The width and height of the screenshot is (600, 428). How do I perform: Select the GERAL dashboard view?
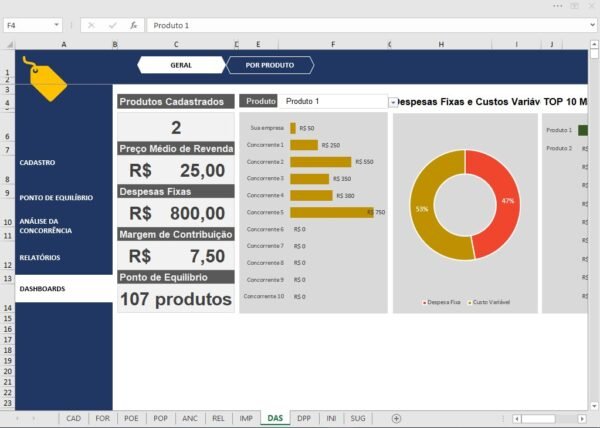point(181,65)
